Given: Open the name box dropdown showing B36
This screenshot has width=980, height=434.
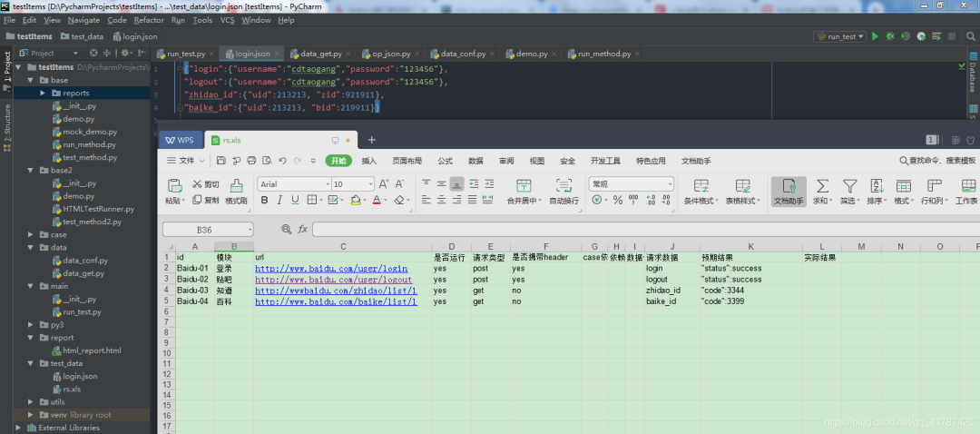Looking at the screenshot, I should [250, 230].
